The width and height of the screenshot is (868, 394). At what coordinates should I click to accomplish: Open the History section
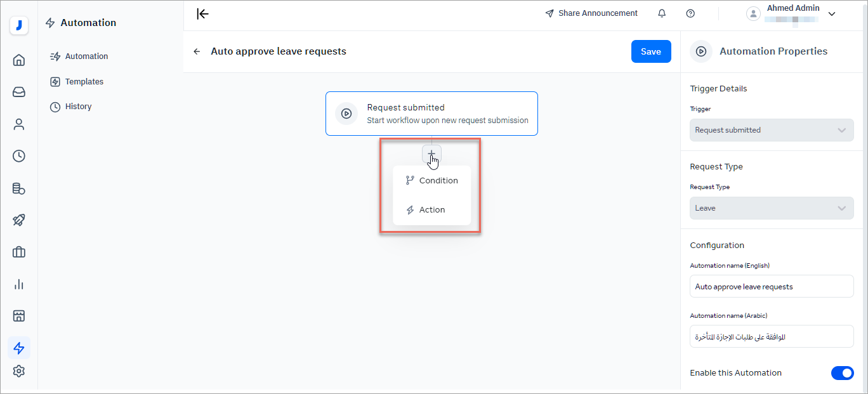77,106
